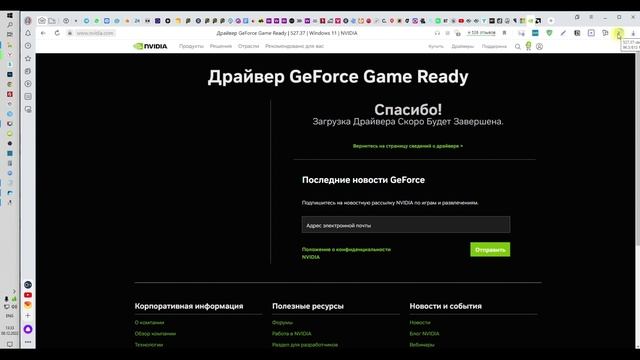Screen dimensions: 640x360
Task: Open Windows taskbar search
Action: tap(10, 25)
